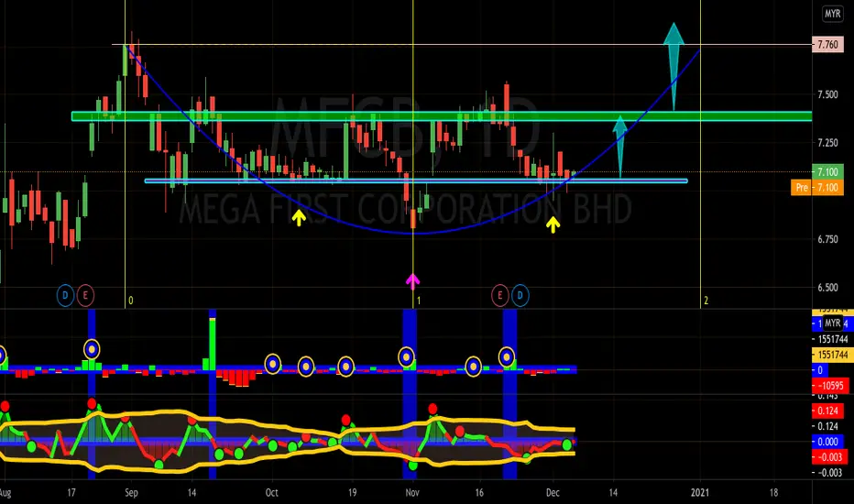Viewport: 854px width, 504px height.
Task: Click the 7.500 price scale value
Action: (827, 94)
